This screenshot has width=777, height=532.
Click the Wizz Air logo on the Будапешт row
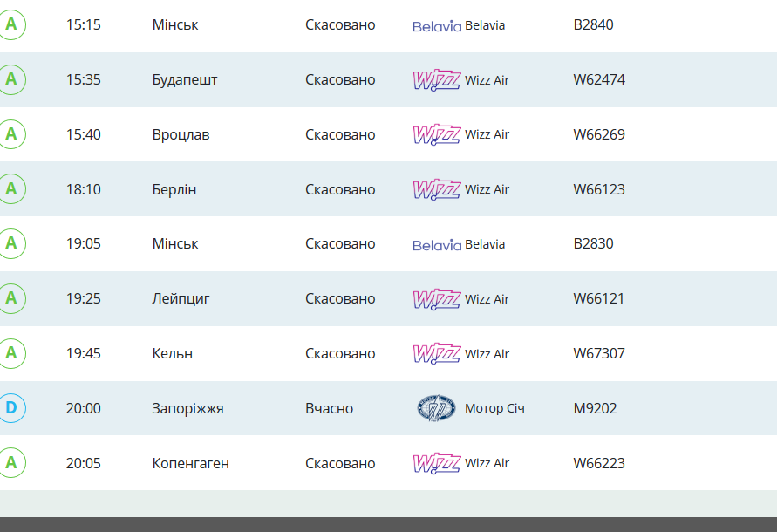(437, 80)
